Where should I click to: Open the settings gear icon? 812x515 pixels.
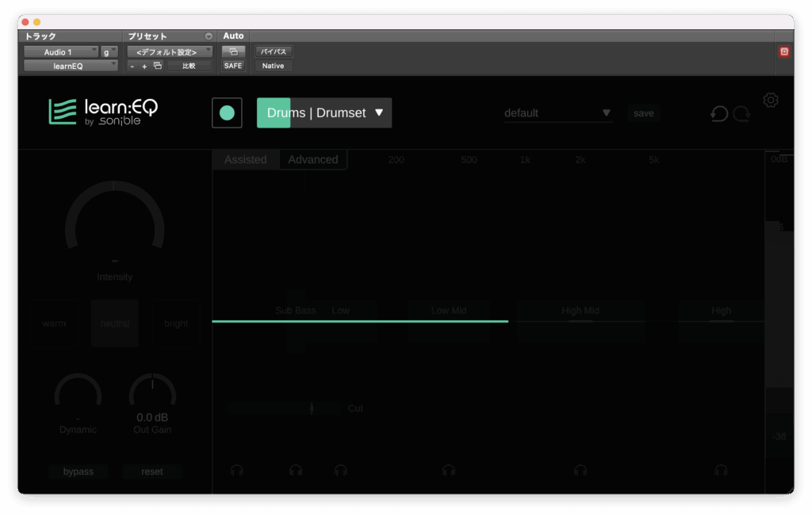tap(771, 100)
